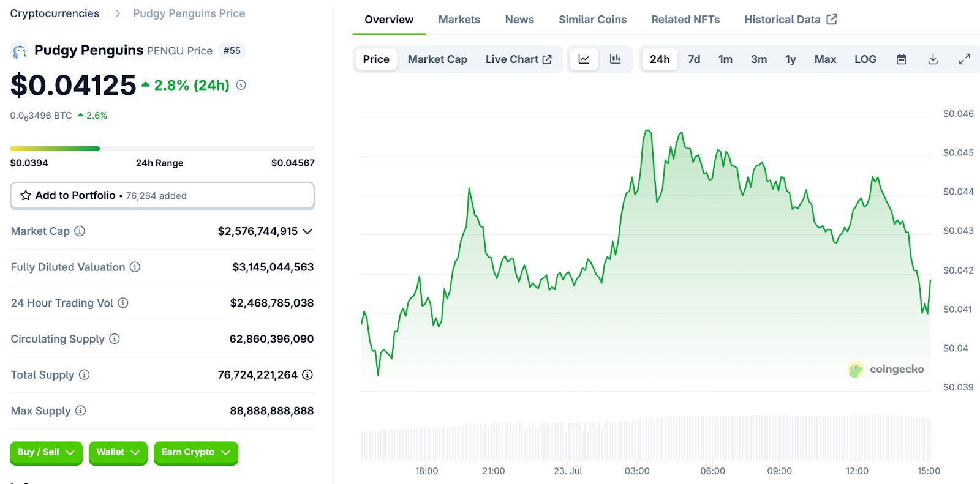This screenshot has height=484, width=980.
Task: Click the 24h Range progress bar
Action: click(x=162, y=149)
